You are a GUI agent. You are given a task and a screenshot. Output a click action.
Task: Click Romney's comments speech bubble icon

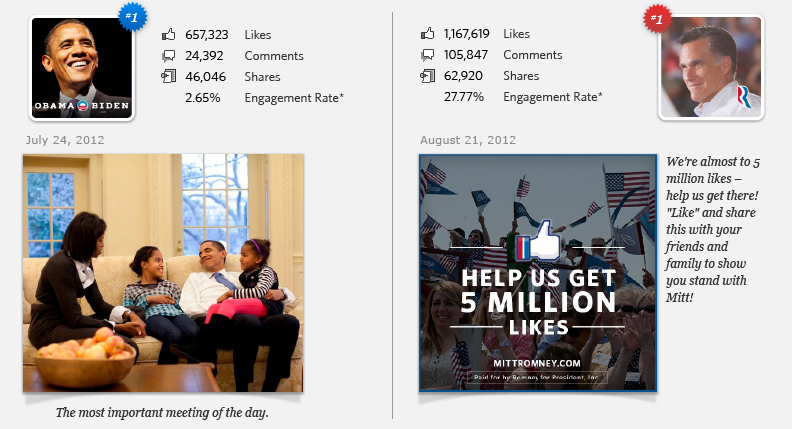[427, 55]
